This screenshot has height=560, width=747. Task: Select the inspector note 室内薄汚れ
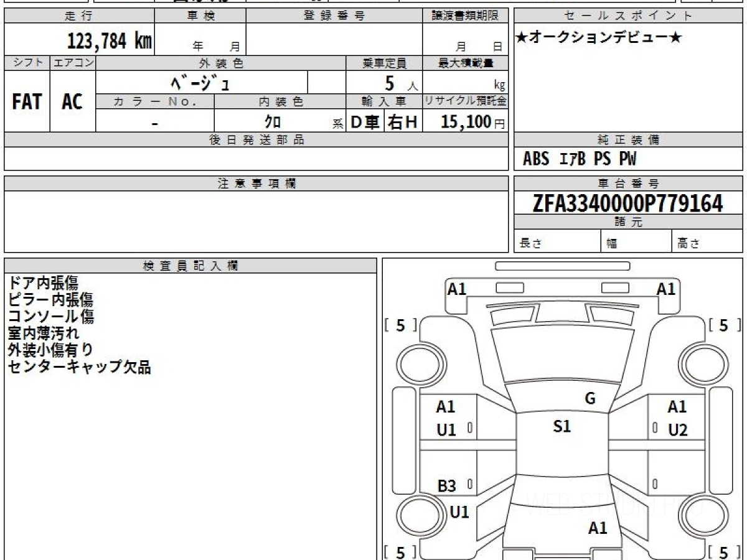pyautogui.click(x=44, y=334)
